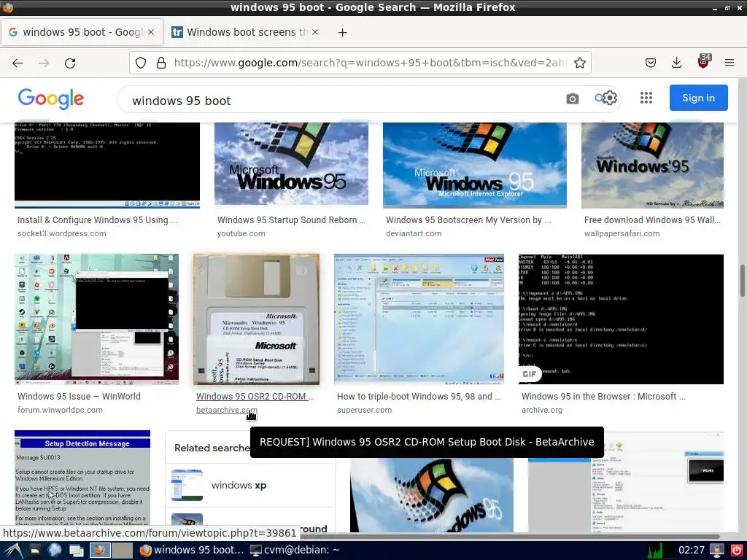The height and width of the screenshot is (560, 747).
Task: Select the Microsoft floppy disk thumbnail
Action: coord(256,319)
